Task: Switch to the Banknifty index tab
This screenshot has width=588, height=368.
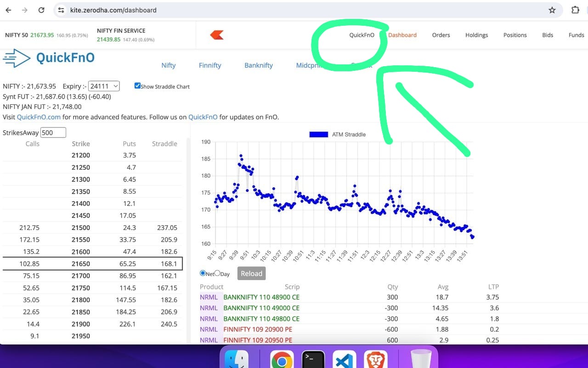Action: point(259,65)
